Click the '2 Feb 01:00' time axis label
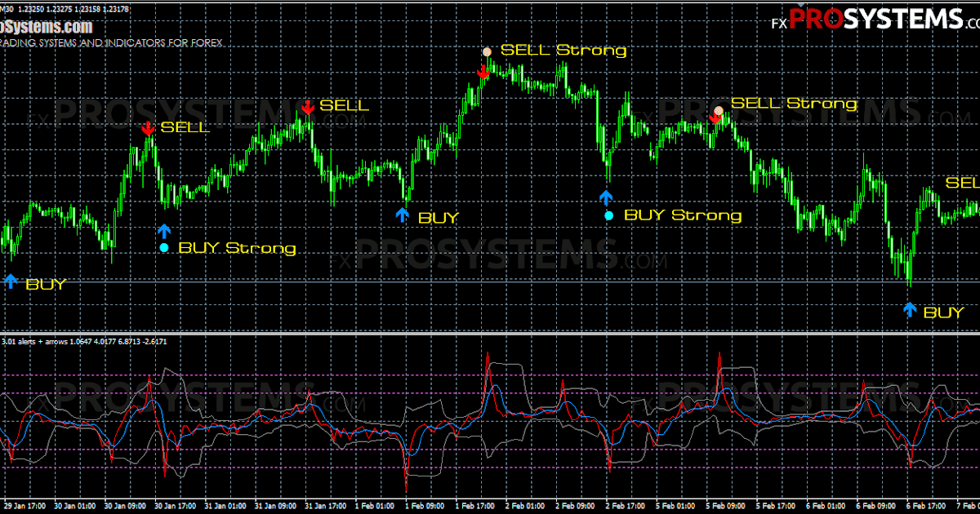This screenshot has width=980, height=514. (524, 506)
